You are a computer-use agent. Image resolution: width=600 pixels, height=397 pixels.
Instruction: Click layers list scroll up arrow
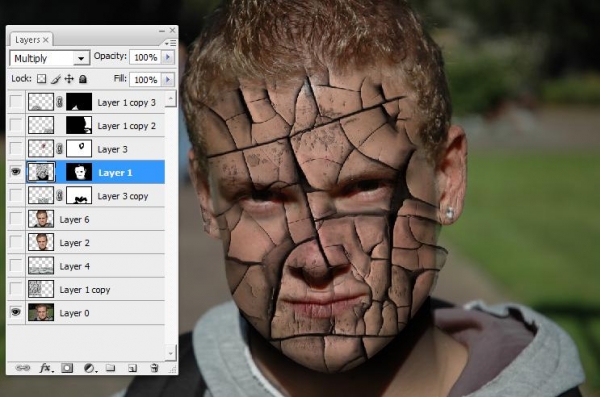click(171, 99)
